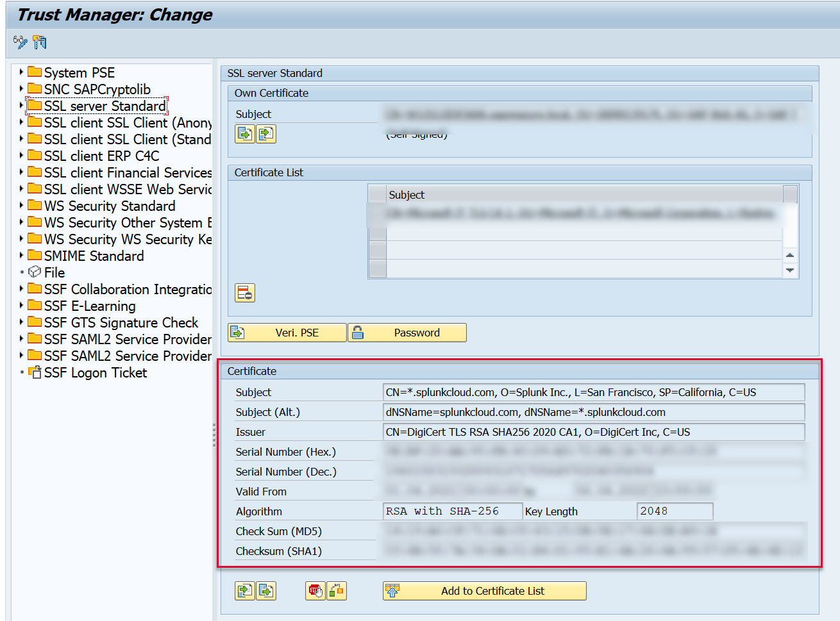Click the first icon button under Own Certificate Subject
The height and width of the screenshot is (621, 840).
pos(244,133)
